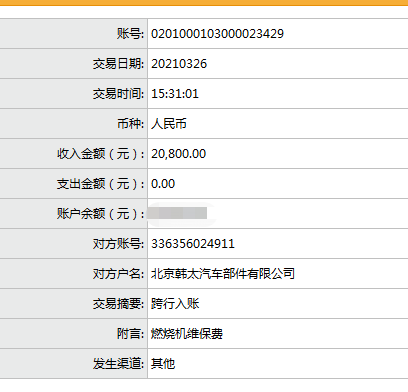The image size is (408, 392).
Task: Click the 收入金额（元） label
Action: [x=101, y=154]
